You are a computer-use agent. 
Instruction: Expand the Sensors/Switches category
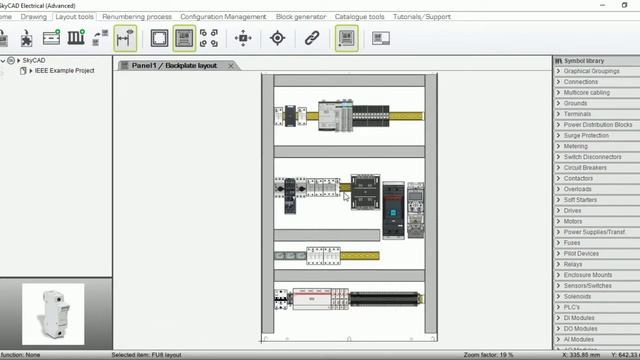tap(558, 286)
